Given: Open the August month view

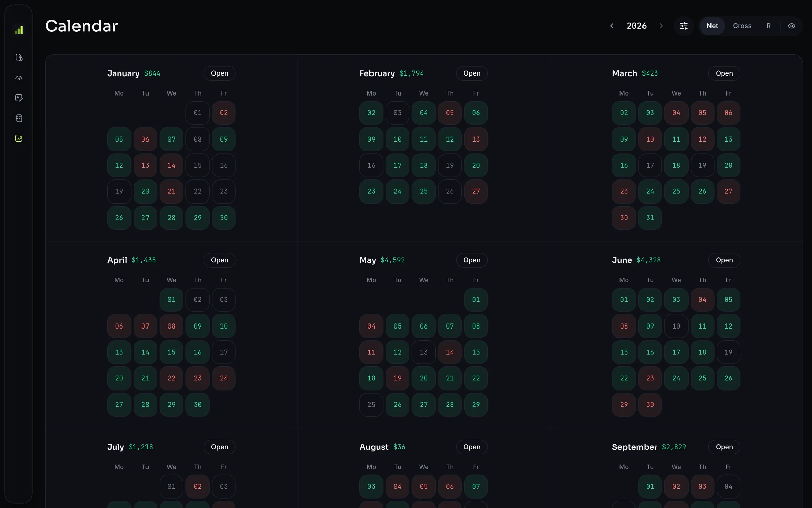Looking at the screenshot, I should click(x=472, y=447).
